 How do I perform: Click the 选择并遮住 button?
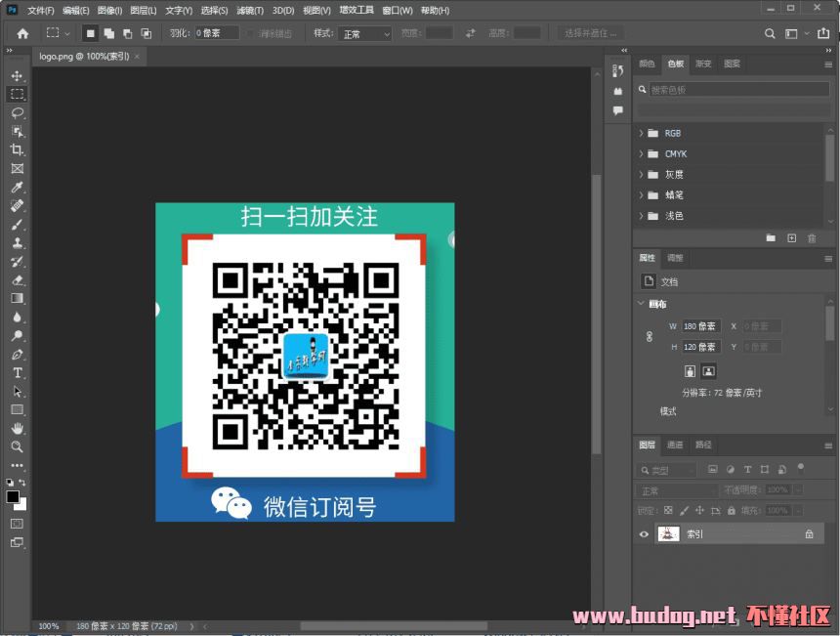pyautogui.click(x=590, y=33)
